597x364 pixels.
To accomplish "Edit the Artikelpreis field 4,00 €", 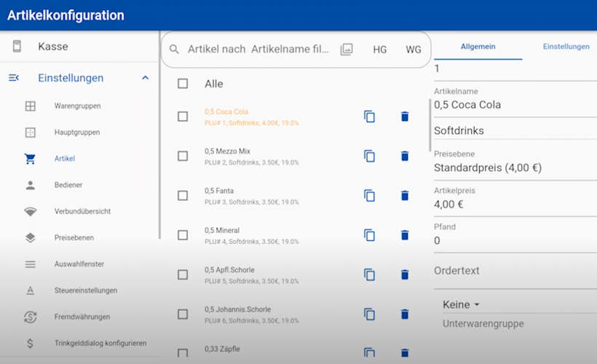I will [515, 204].
